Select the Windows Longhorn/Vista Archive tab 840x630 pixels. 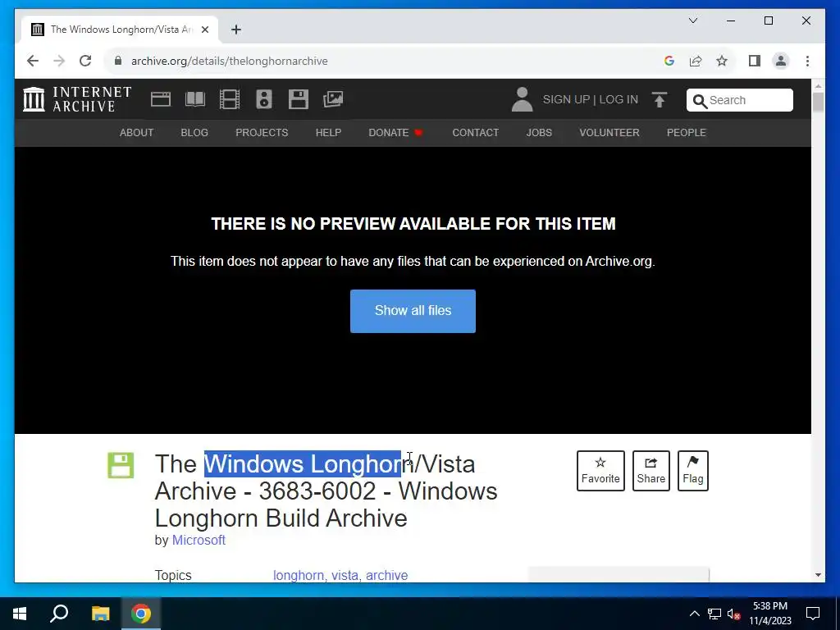(120, 30)
